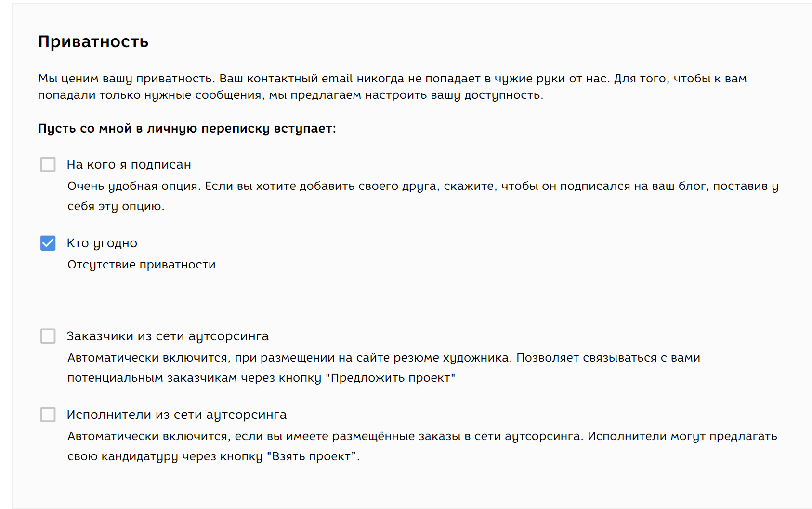Click the "Исполнители из сети аутсорсинга" label
Screen dimensions: 812x509
tap(176, 415)
